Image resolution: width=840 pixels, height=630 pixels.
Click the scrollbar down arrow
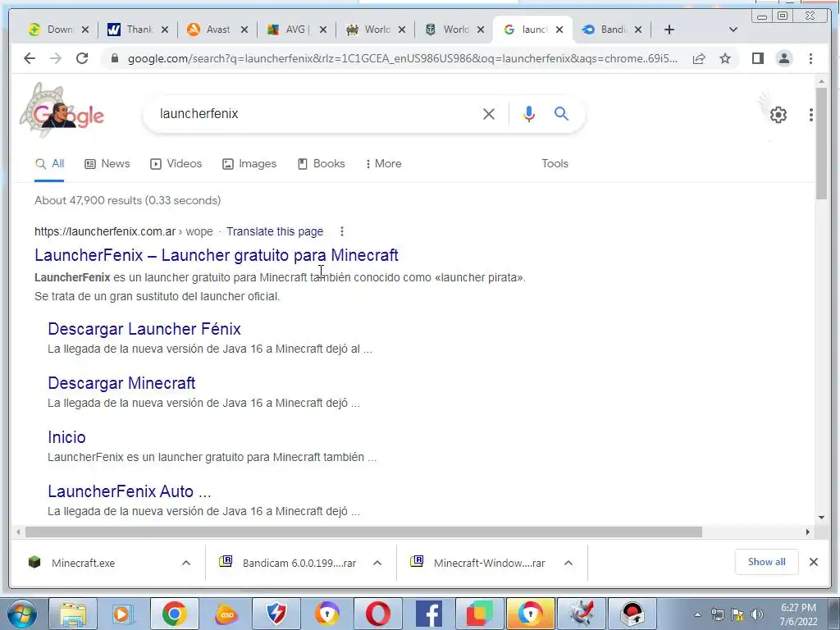(x=821, y=518)
